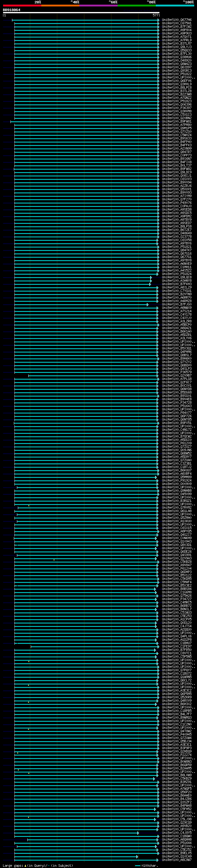Select hit label UniRef100_P34728
This screenshot has width=197, height=868.
click(177, 403)
